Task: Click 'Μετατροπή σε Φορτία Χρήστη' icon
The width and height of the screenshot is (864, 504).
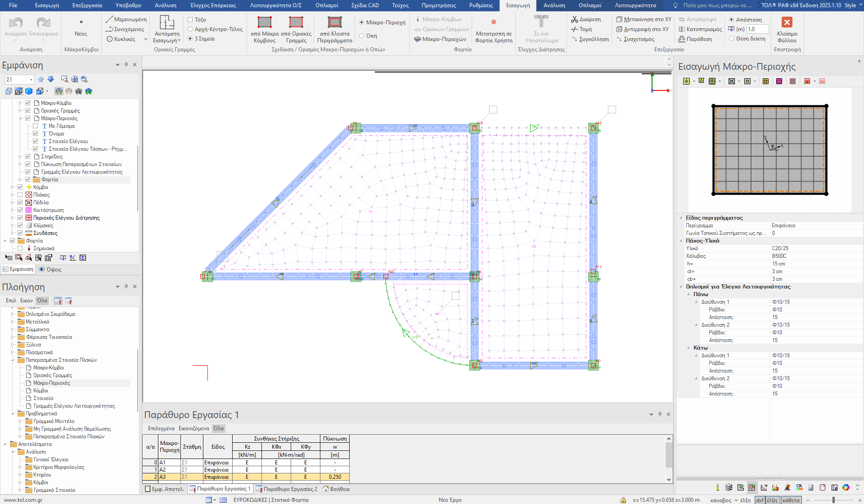Action: (x=494, y=22)
